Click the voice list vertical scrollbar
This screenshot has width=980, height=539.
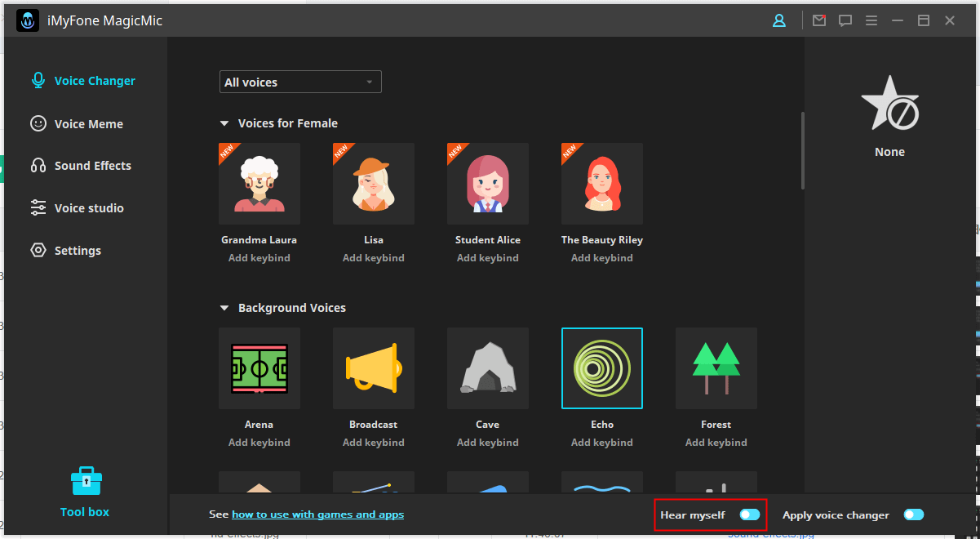coord(803,150)
